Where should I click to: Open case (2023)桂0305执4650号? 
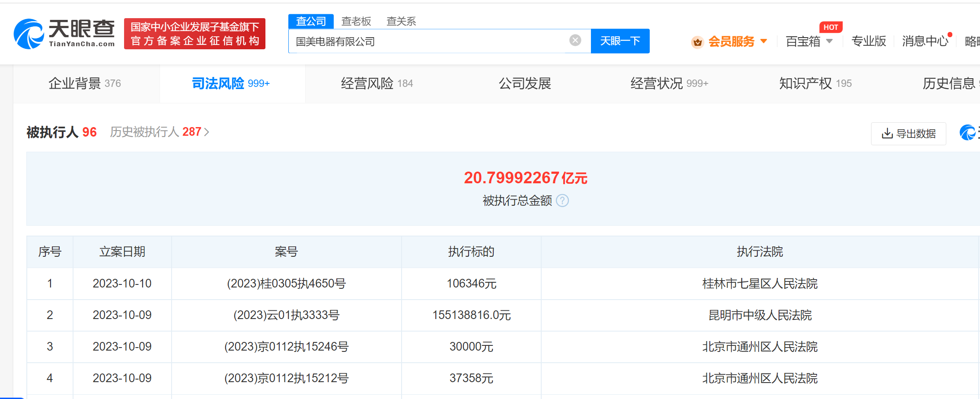[286, 284]
